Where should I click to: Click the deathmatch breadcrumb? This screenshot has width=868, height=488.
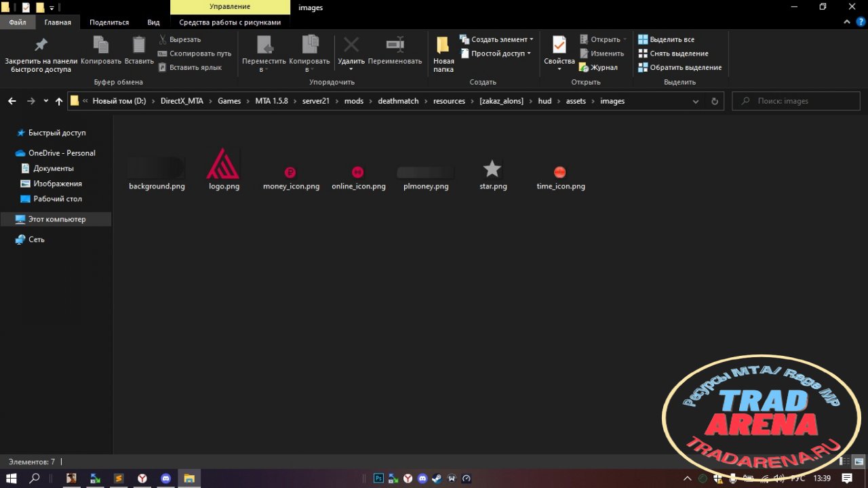(398, 101)
